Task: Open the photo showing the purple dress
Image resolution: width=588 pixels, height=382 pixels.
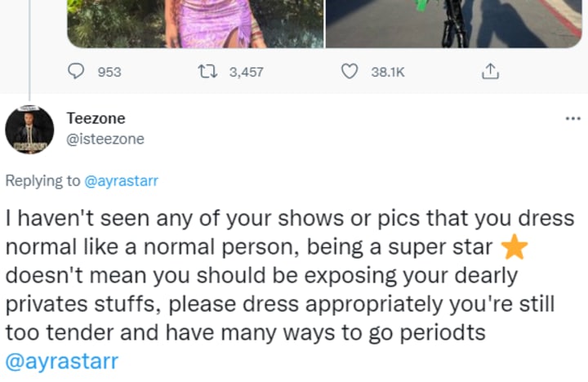Action: [196, 23]
